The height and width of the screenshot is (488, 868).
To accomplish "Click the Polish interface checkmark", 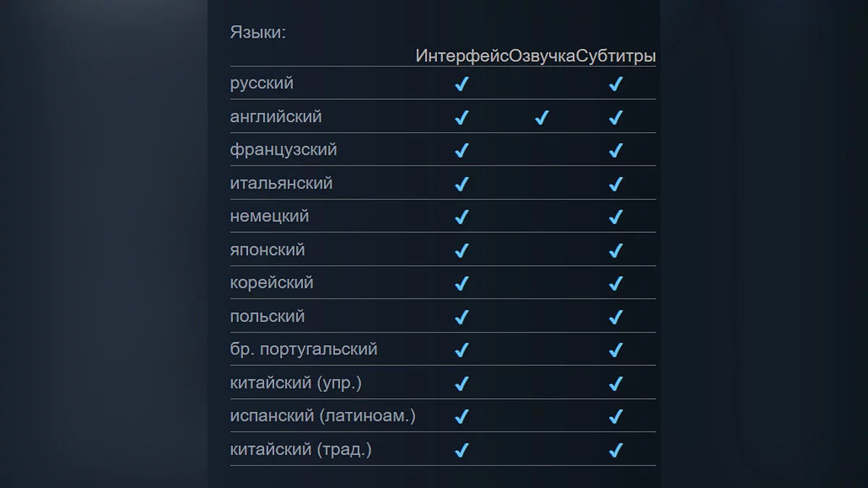I will pos(461,317).
